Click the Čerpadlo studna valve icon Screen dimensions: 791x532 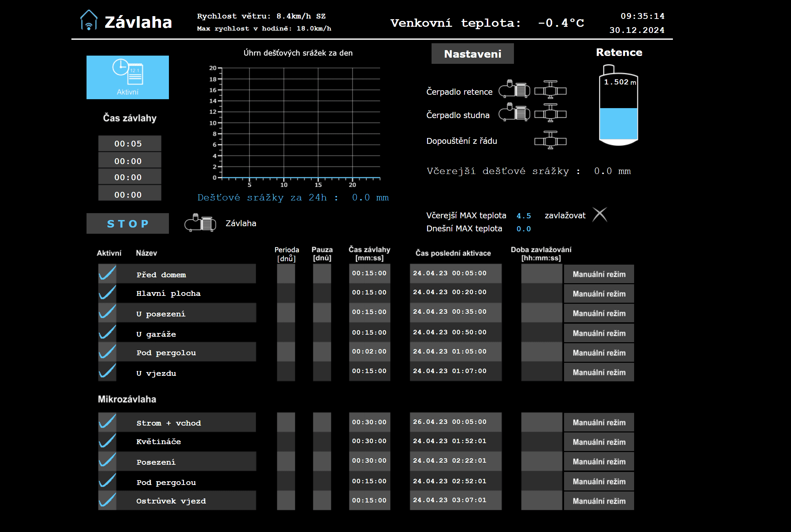[550, 113]
